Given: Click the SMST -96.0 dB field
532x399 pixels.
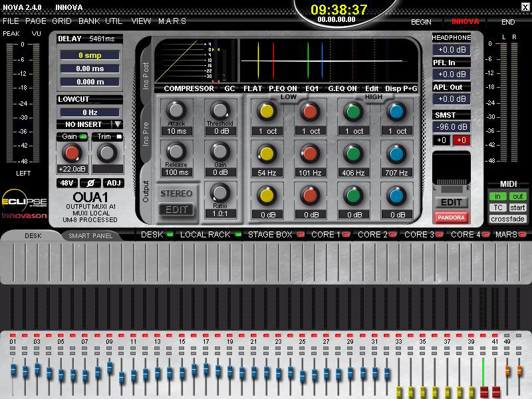Looking at the screenshot, I should click(x=452, y=127).
